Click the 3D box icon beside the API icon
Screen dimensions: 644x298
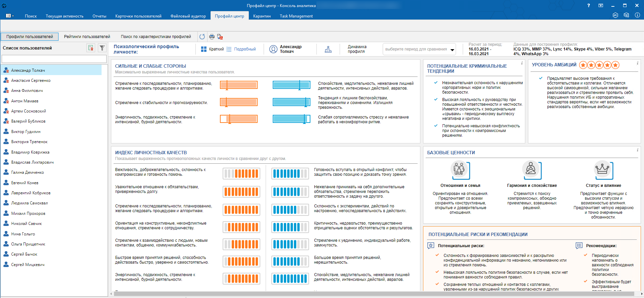626,15
